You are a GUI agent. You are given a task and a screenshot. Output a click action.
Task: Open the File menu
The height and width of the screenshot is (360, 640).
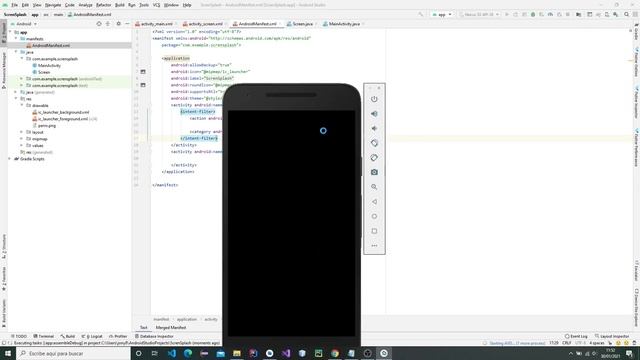(14, 5)
